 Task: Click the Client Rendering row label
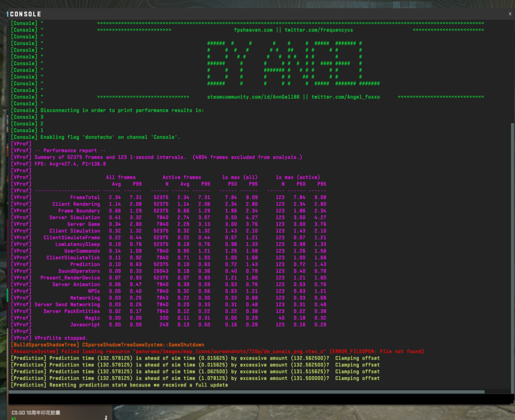76,204
